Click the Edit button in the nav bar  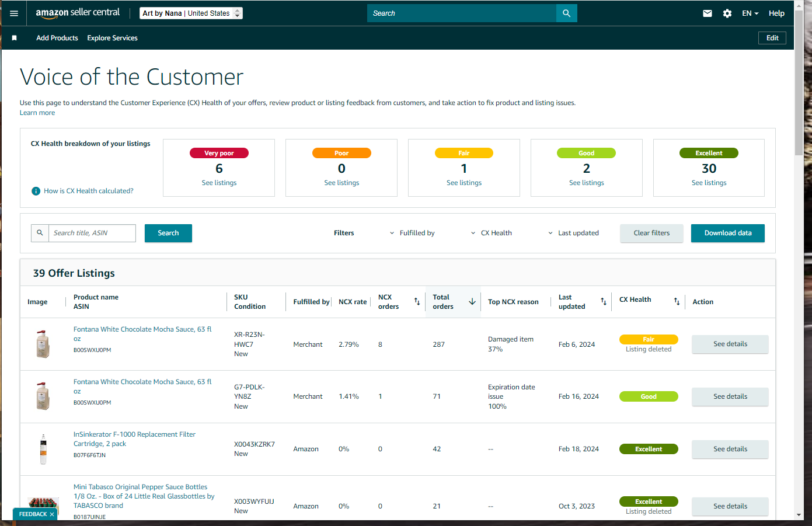click(772, 38)
